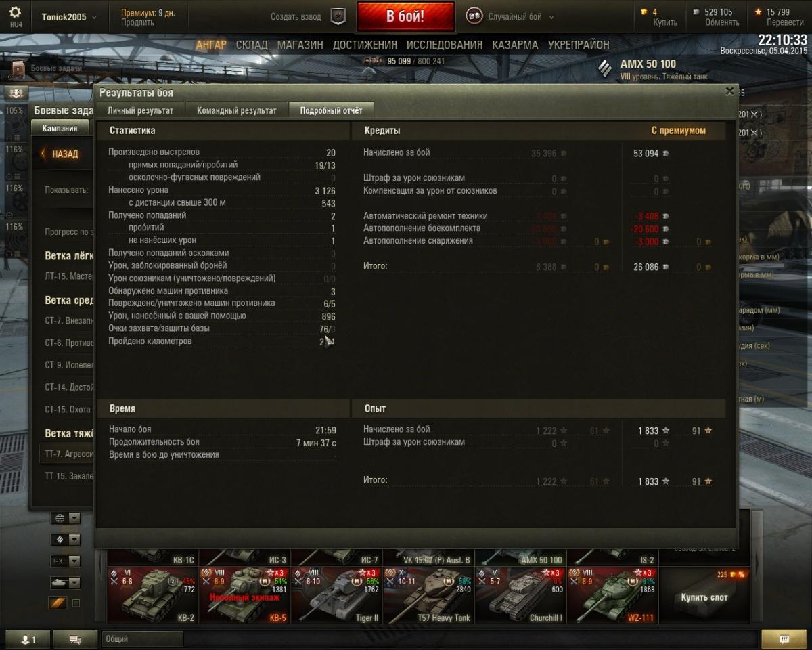
Task: Select ИС-7 tank in carousel
Action: (336, 557)
